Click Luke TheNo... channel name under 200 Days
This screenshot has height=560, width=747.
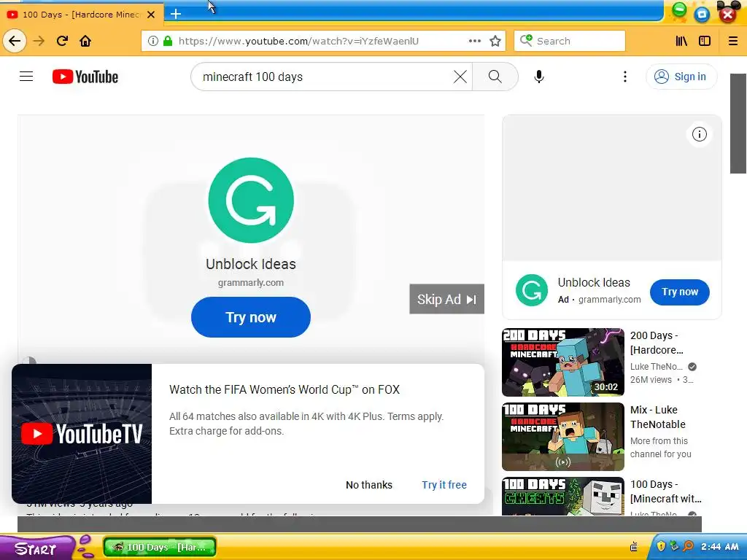(656, 367)
